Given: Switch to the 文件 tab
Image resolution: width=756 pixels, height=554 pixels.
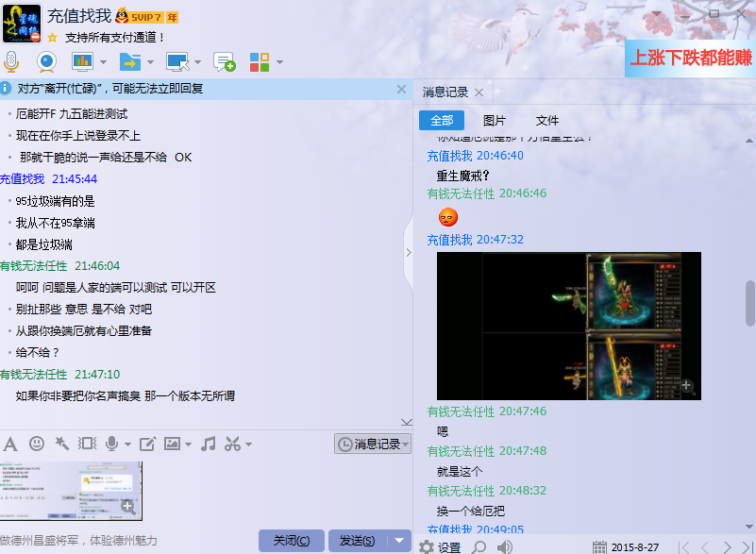Looking at the screenshot, I should (547, 121).
